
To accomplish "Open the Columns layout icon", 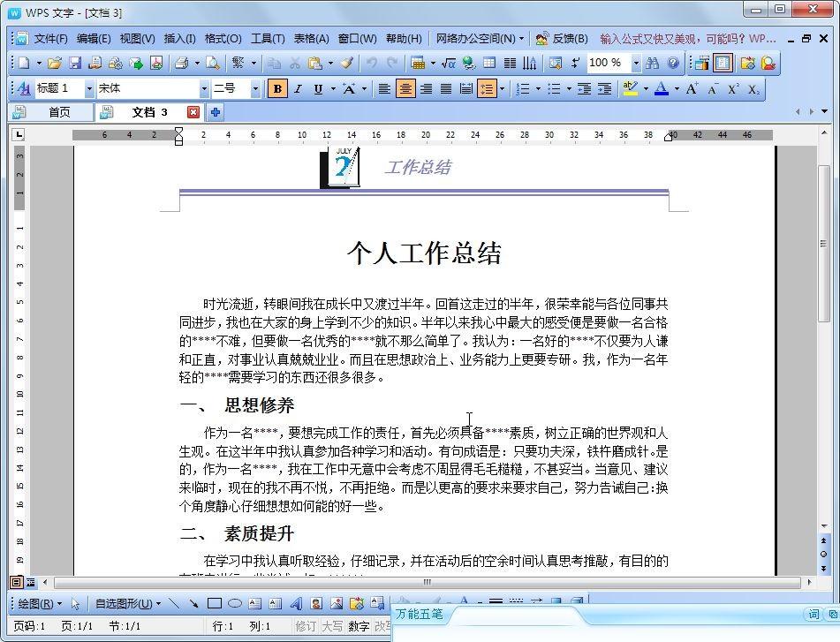I will click(510, 64).
